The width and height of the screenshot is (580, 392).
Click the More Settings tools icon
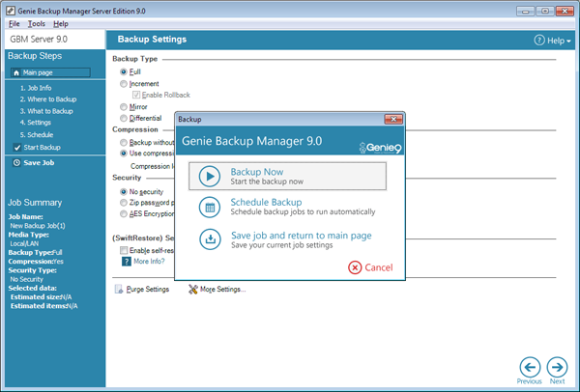(192, 289)
